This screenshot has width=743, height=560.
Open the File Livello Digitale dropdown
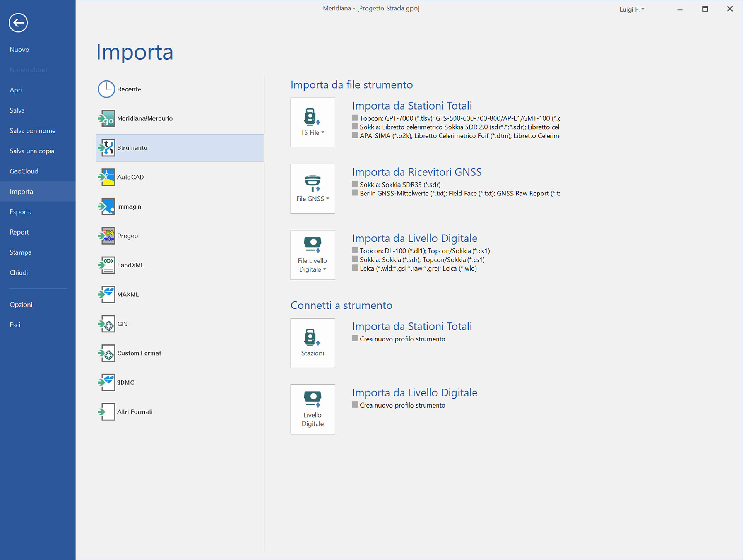pos(313,255)
